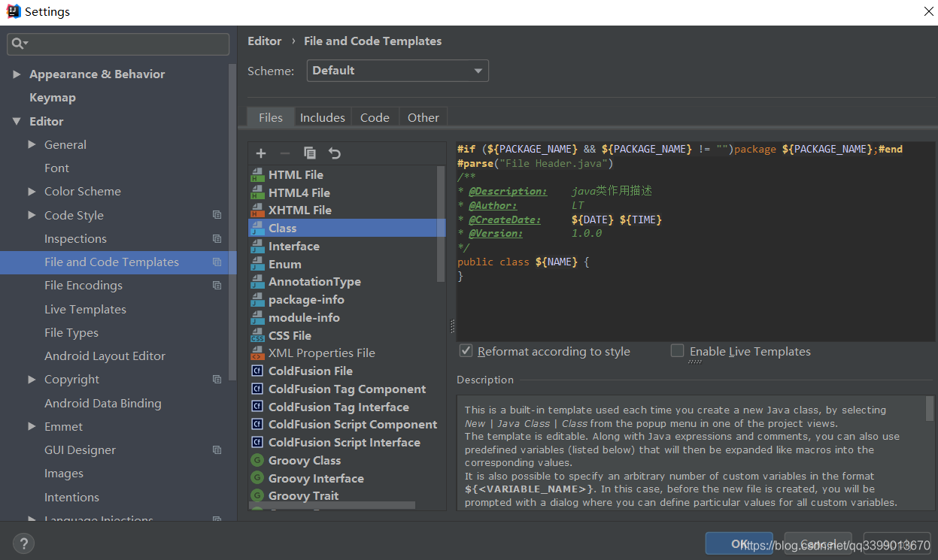Image resolution: width=938 pixels, height=560 pixels.
Task: Toggle Reformat according to style checkbox
Action: 466,351
